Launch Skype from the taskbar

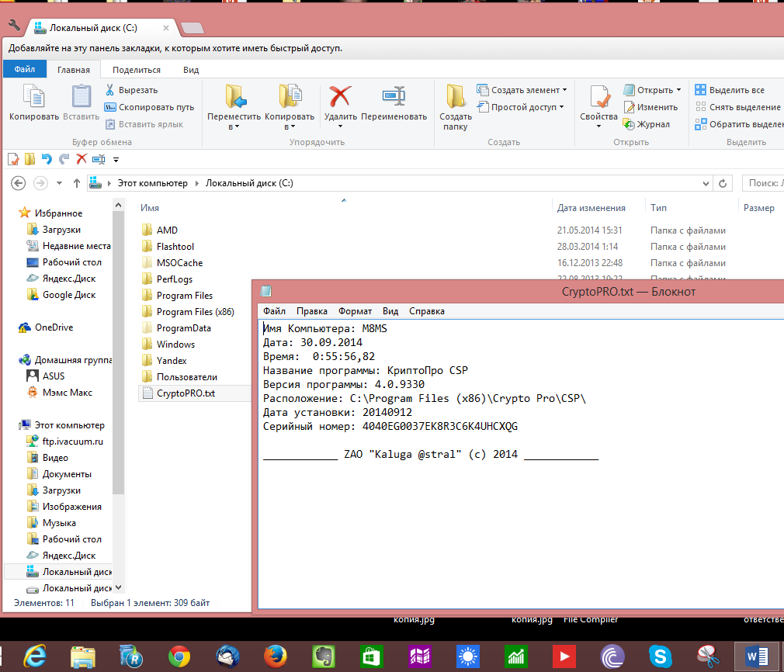[660, 656]
